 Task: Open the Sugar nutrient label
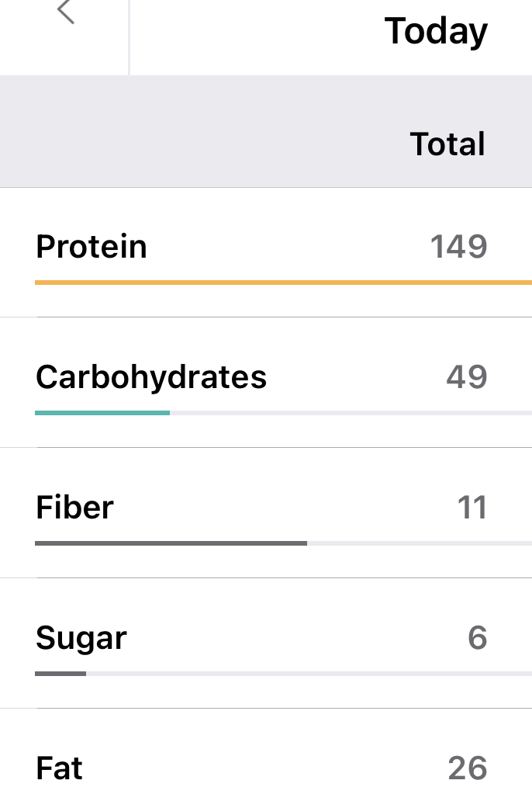pos(81,638)
